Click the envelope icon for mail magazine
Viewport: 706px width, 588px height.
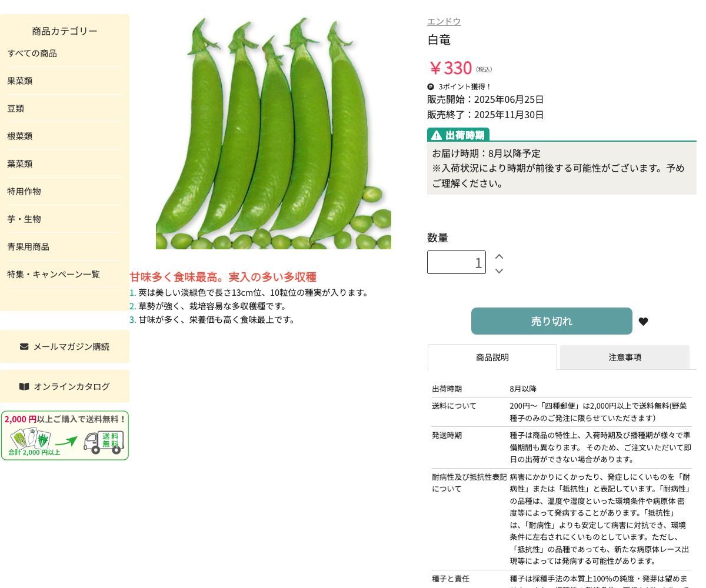(24, 346)
